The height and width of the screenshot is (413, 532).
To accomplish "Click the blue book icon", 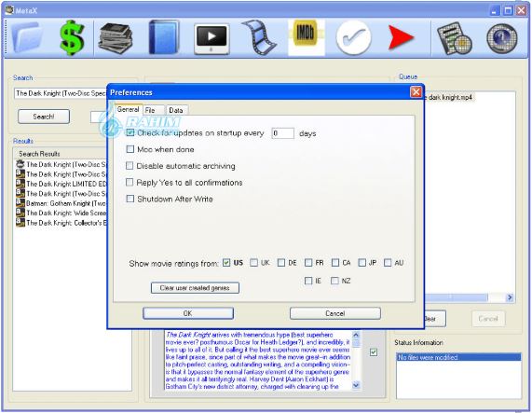I will (x=164, y=37).
